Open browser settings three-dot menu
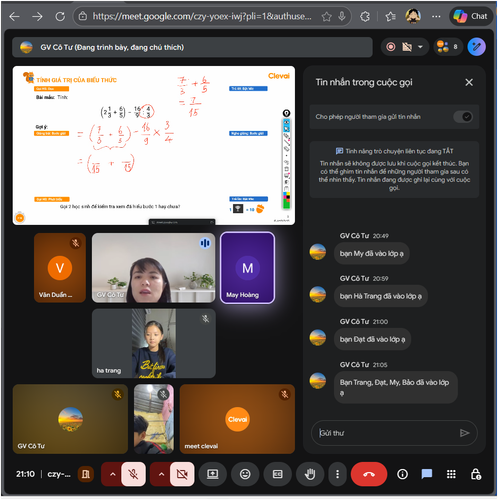Viewport: 498px width, 500px height. point(436,16)
